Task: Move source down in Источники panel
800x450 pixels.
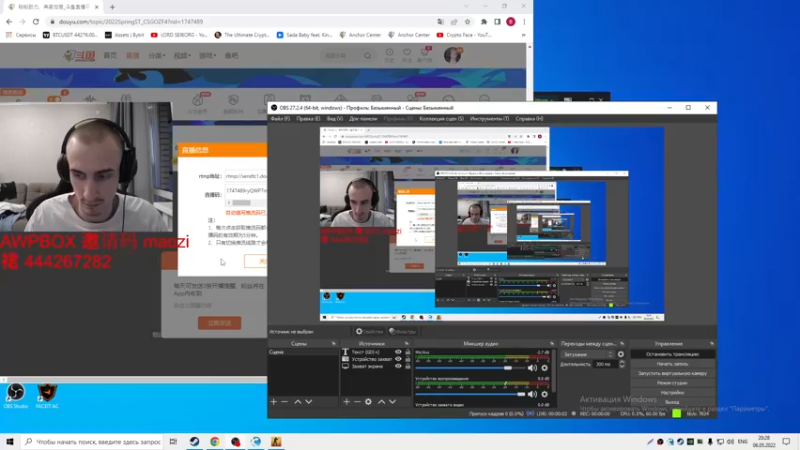Action: [x=392, y=402]
